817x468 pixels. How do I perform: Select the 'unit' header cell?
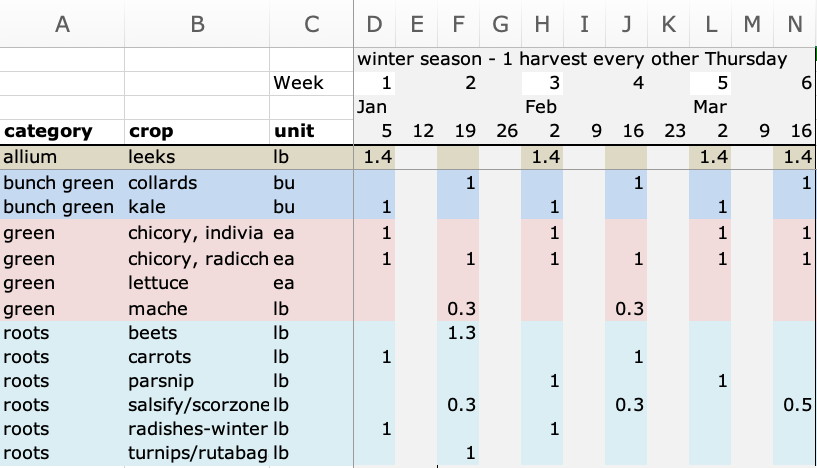coord(312,131)
